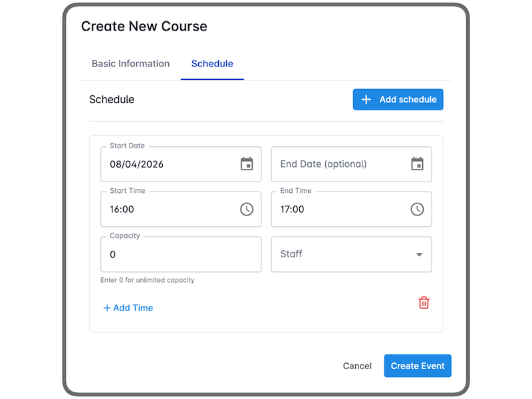Expand the End Time selection options
The width and height of the screenshot is (532, 399).
coord(418,209)
